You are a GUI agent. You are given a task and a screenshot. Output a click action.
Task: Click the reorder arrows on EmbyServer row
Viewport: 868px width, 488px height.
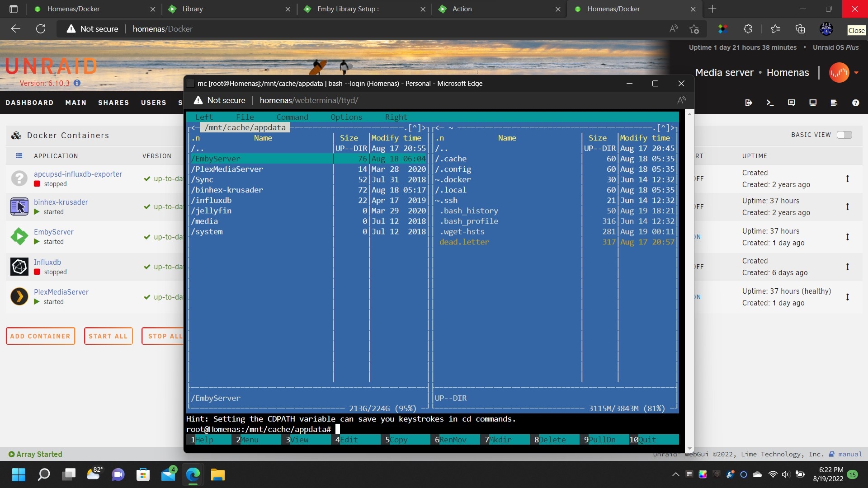pos(848,237)
